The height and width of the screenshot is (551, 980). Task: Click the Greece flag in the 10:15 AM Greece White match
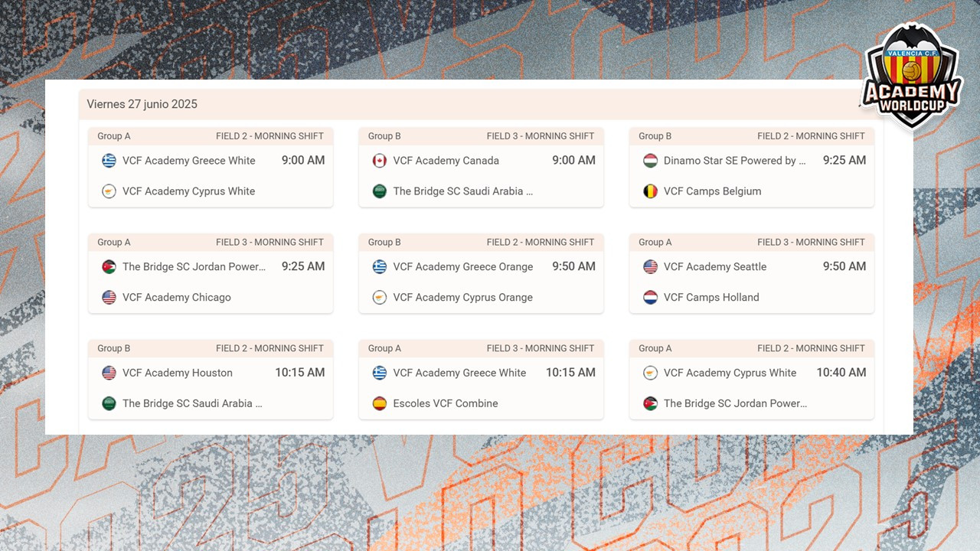point(380,373)
